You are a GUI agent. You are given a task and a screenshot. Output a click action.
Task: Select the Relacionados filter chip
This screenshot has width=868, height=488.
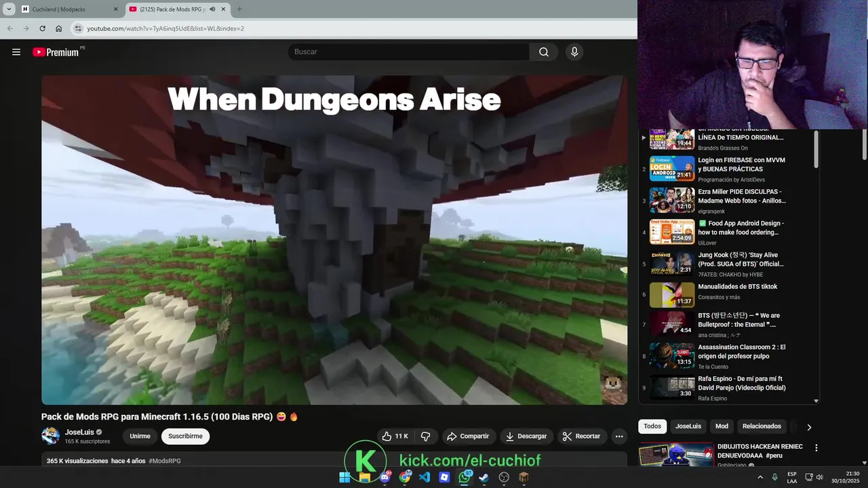coord(762,426)
